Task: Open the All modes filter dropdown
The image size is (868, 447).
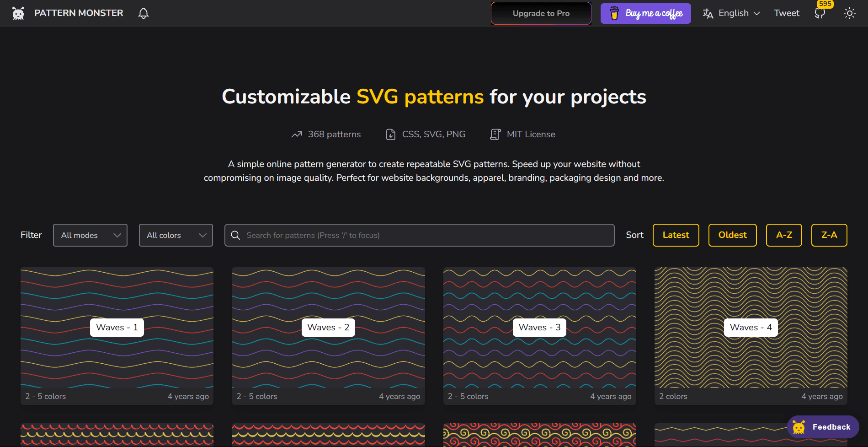Action: pyautogui.click(x=90, y=235)
